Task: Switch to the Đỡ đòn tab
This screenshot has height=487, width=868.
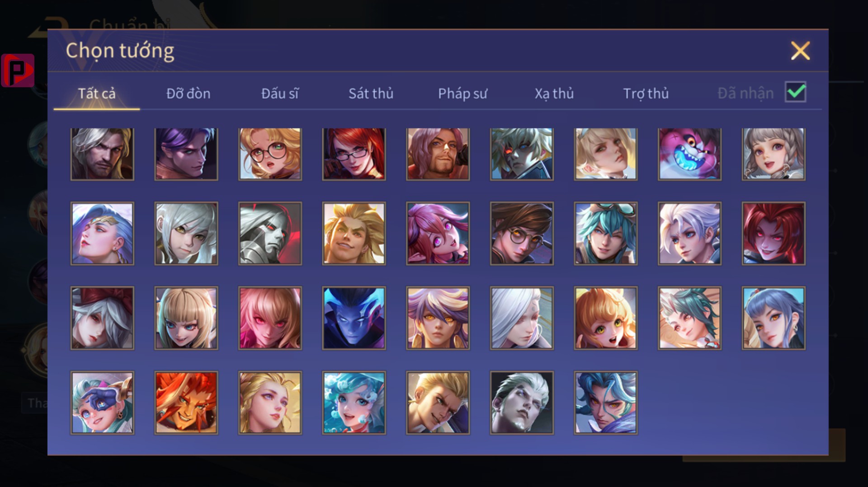Action: (188, 94)
